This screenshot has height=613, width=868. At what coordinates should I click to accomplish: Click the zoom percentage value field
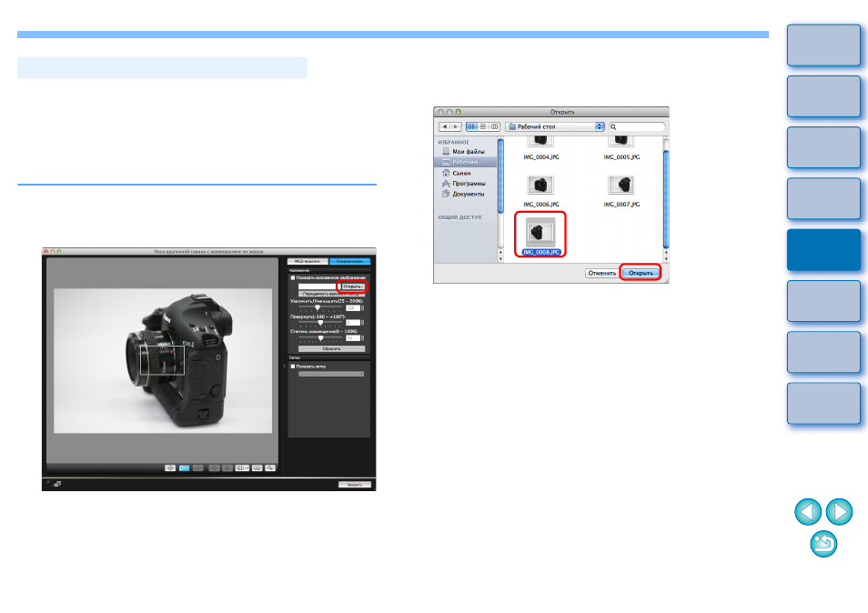[x=353, y=308]
